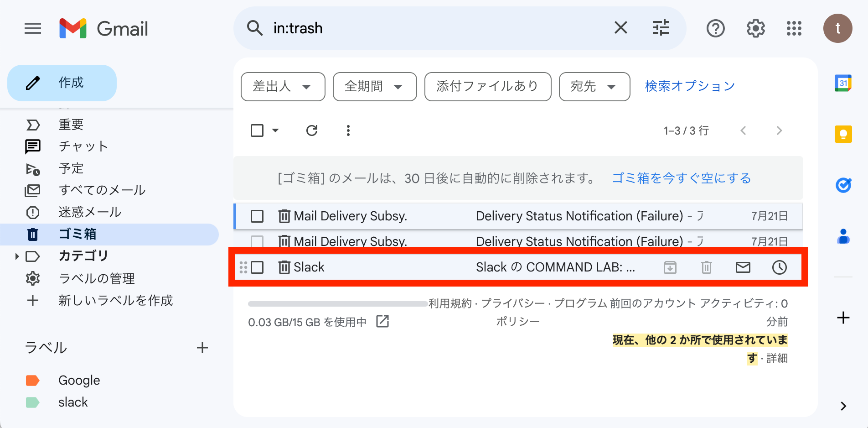The image size is (868, 428).
Task: Open the 差出人 sender filter dropdown
Action: point(283,86)
